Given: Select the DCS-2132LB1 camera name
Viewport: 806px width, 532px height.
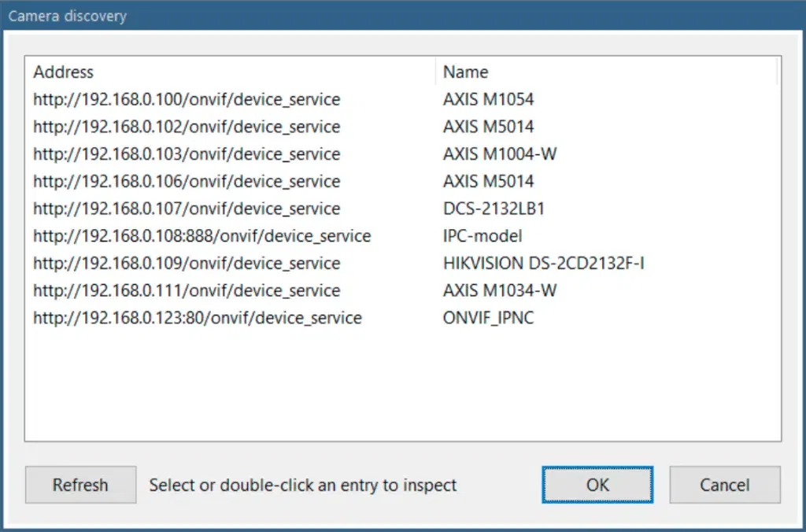Looking at the screenshot, I should click(494, 209).
